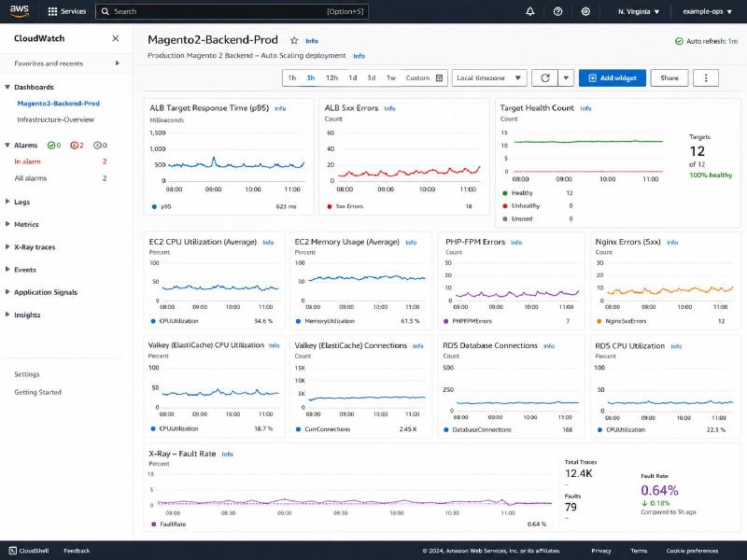Image resolution: width=747 pixels, height=560 pixels.
Task: Open the example-ops account dropdown
Action: click(707, 11)
